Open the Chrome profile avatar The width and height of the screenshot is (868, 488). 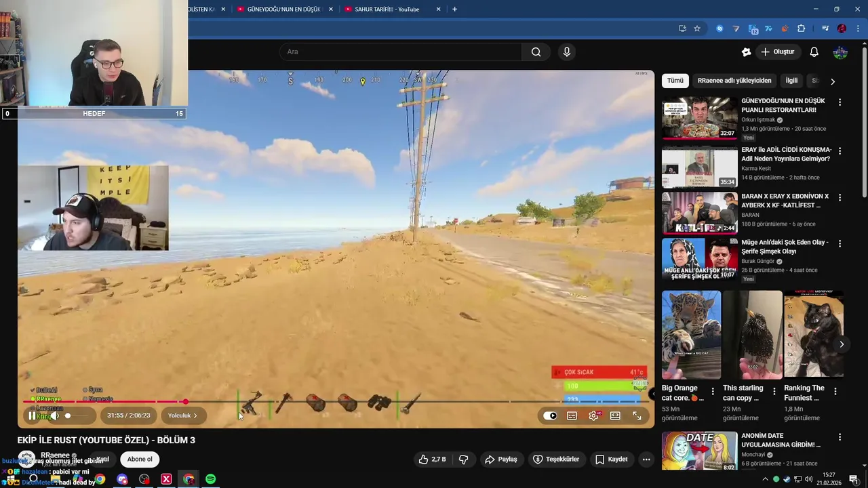click(x=842, y=28)
